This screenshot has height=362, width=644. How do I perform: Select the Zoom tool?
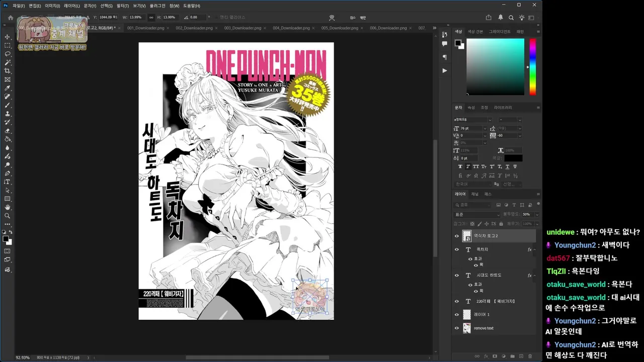pyautogui.click(x=7, y=216)
